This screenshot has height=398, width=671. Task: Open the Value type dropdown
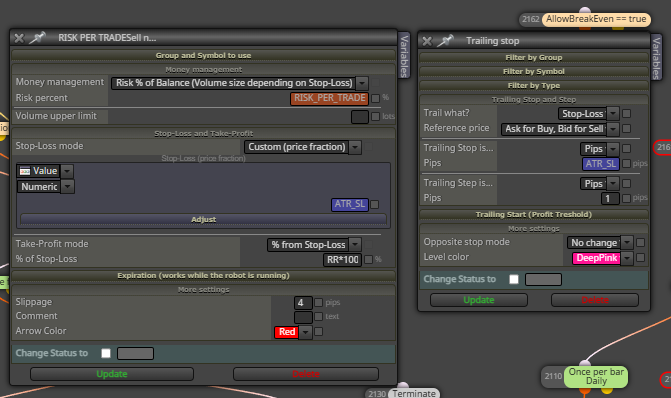click(45, 171)
